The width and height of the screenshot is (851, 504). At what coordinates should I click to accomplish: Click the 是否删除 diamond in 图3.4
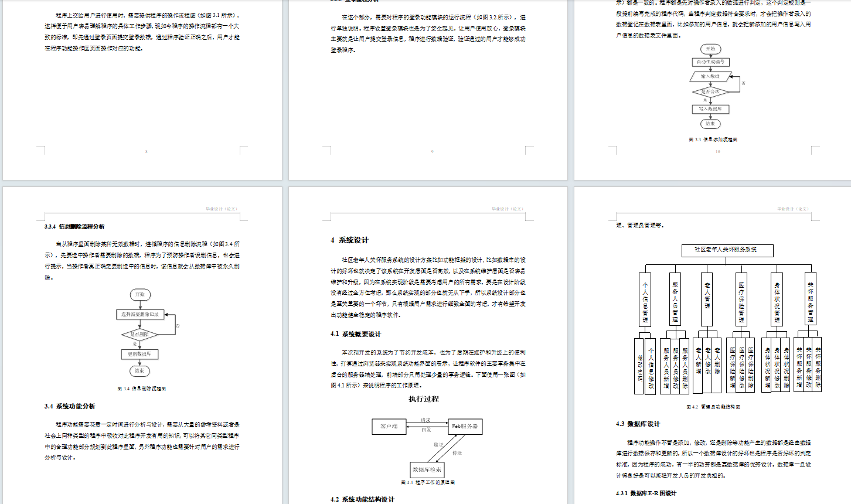pos(140,334)
